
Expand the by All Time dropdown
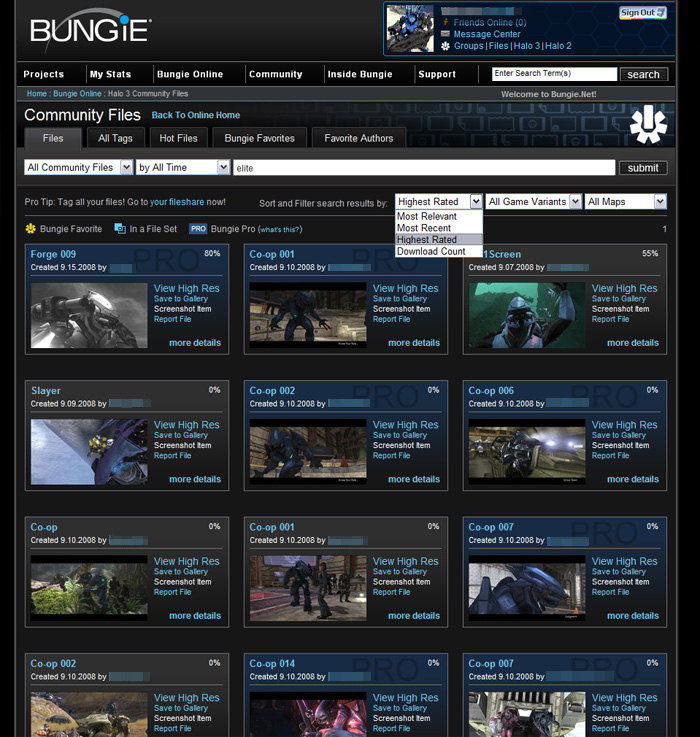click(183, 168)
